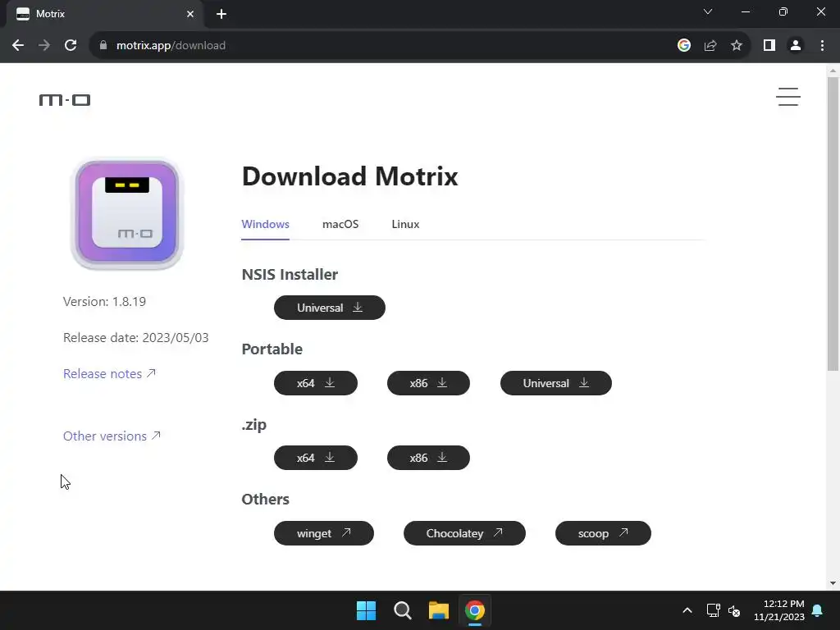The image size is (840, 630).
Task: Click the 'Release date: 2023/05/03' text
Action: 135,337
